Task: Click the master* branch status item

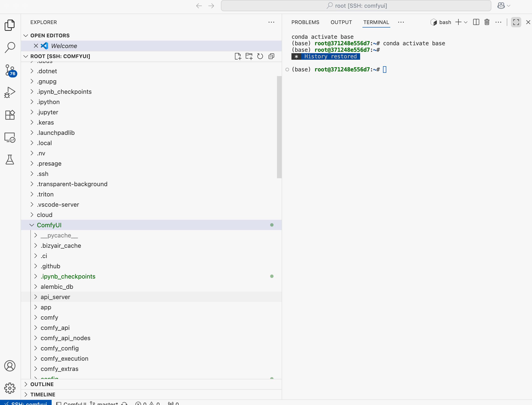Action: pyautogui.click(x=104, y=403)
